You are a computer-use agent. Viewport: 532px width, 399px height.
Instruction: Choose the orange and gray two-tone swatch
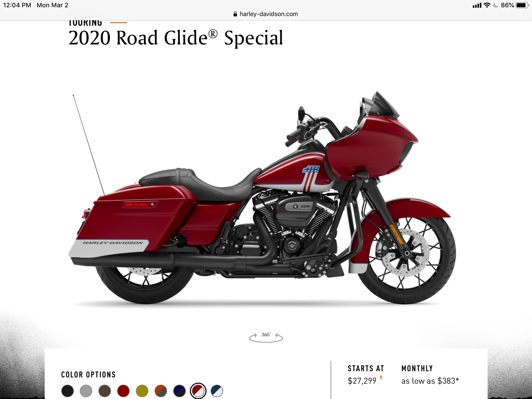click(x=161, y=391)
